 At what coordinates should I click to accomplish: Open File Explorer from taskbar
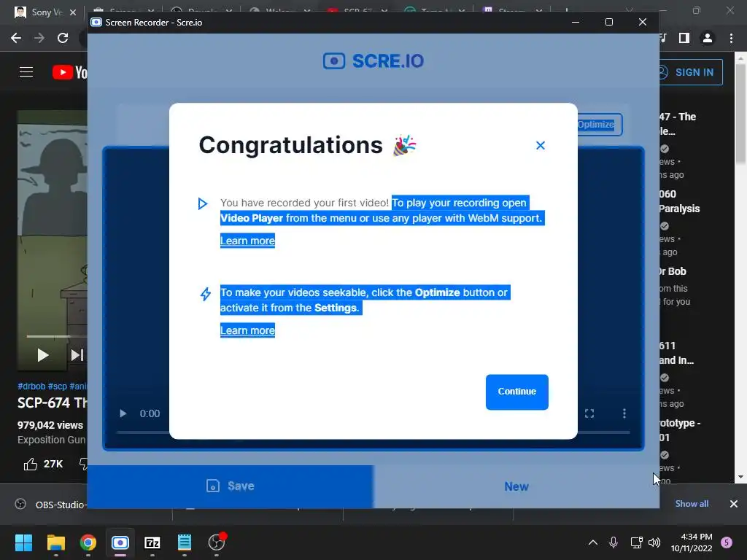[x=55, y=542]
